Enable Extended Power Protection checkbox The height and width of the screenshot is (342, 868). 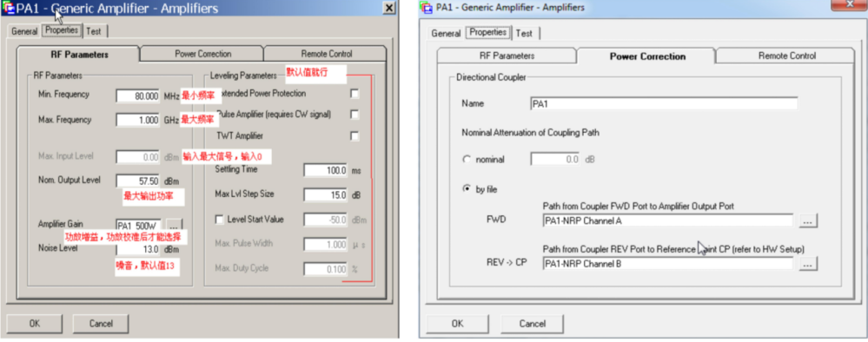pyautogui.click(x=354, y=94)
